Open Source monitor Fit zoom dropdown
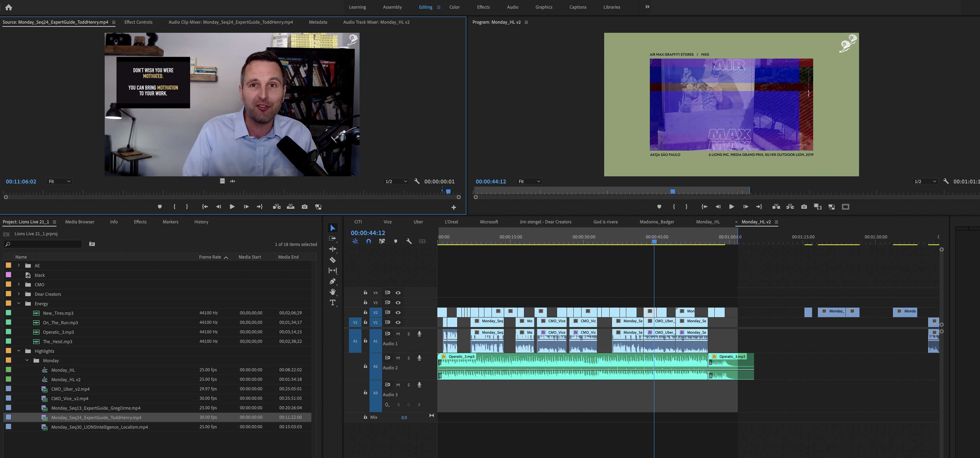980x458 pixels. (x=59, y=182)
